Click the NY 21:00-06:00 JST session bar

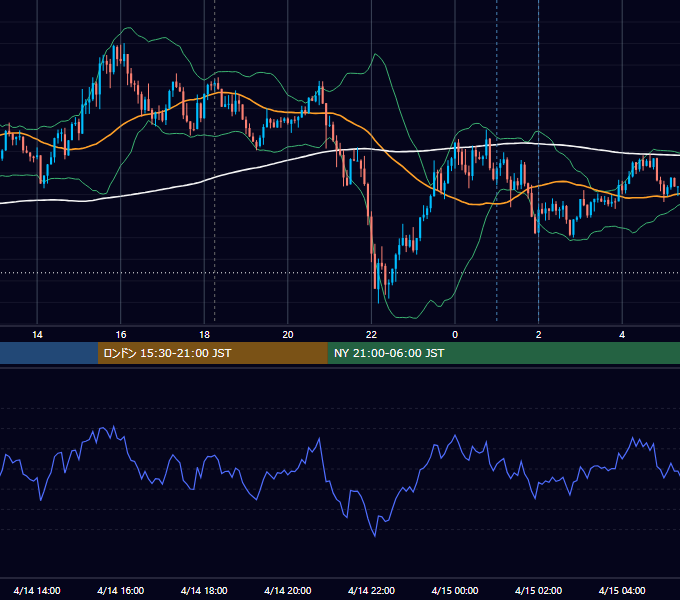[x=503, y=353]
